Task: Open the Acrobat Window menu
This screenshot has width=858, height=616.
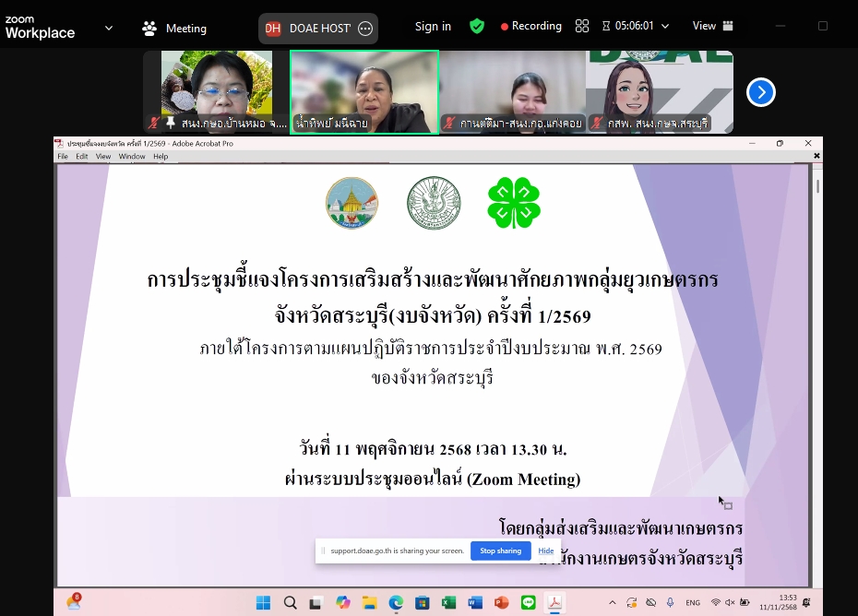Action: pos(131,157)
